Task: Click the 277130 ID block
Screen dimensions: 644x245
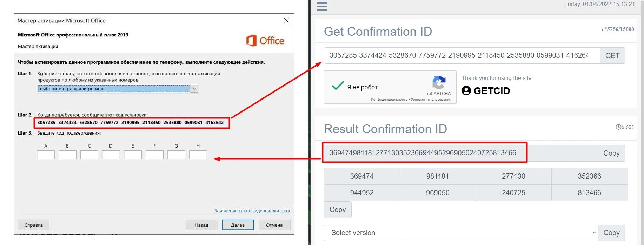Action: coord(513,176)
